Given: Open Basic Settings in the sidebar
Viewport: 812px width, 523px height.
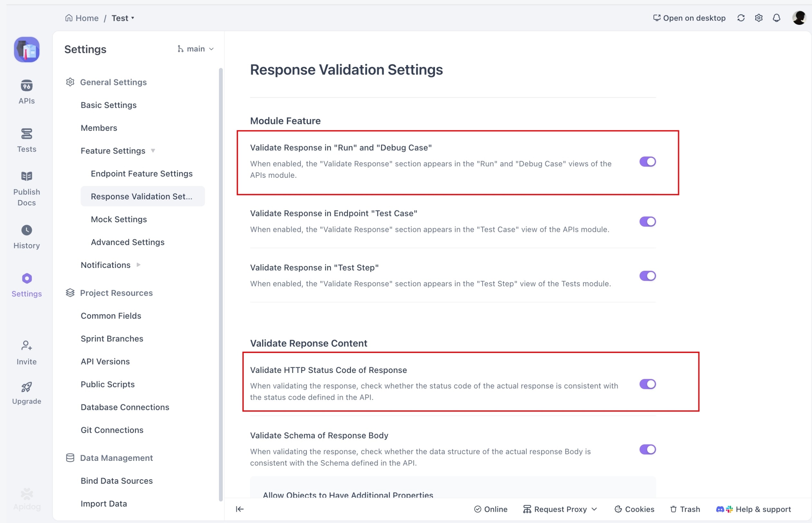Looking at the screenshot, I should pyautogui.click(x=109, y=105).
